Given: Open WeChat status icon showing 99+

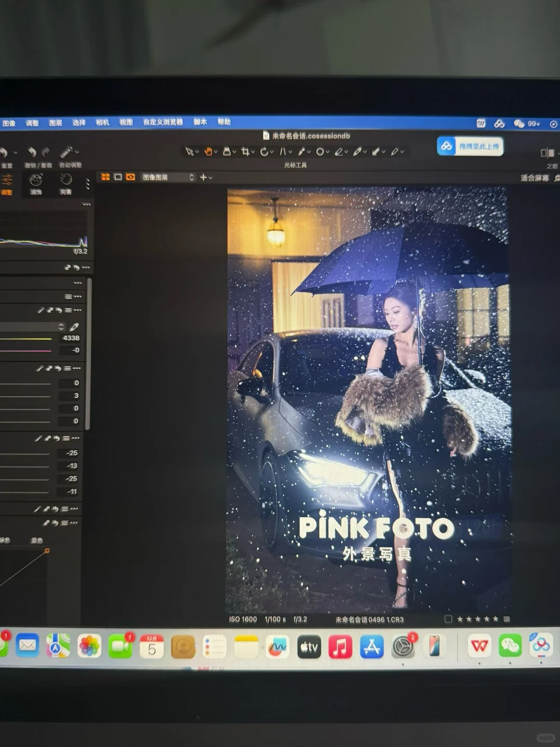Looking at the screenshot, I should click(527, 123).
